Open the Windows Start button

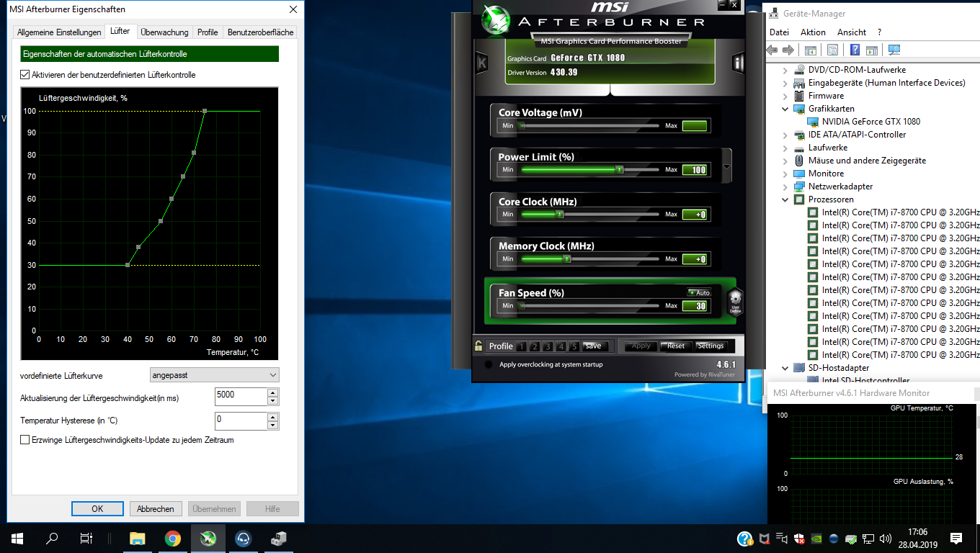(17, 539)
